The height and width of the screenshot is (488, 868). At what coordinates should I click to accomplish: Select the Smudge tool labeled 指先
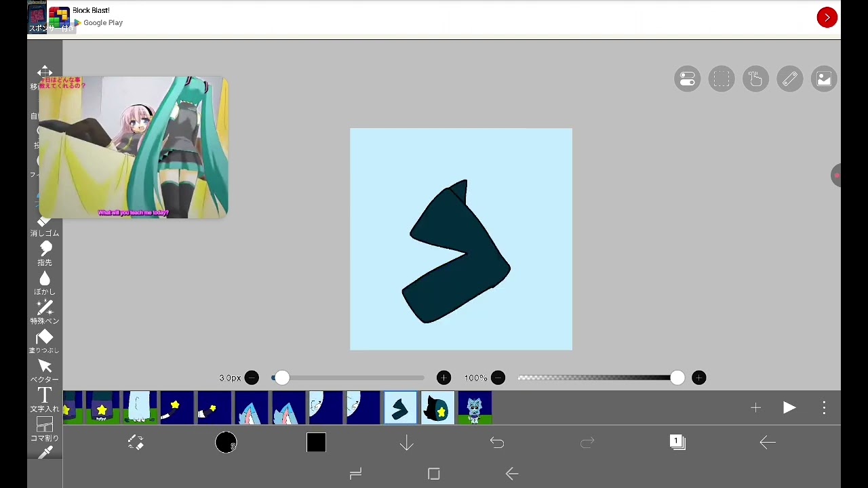point(45,253)
